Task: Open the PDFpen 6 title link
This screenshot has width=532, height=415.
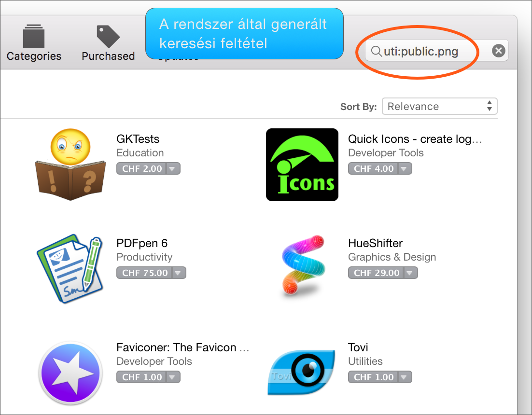Action: pos(142,243)
